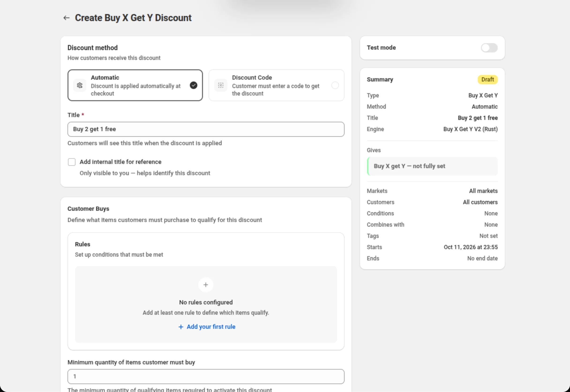Click the 'No rules configured' text
The height and width of the screenshot is (392, 570).
pyautogui.click(x=206, y=302)
